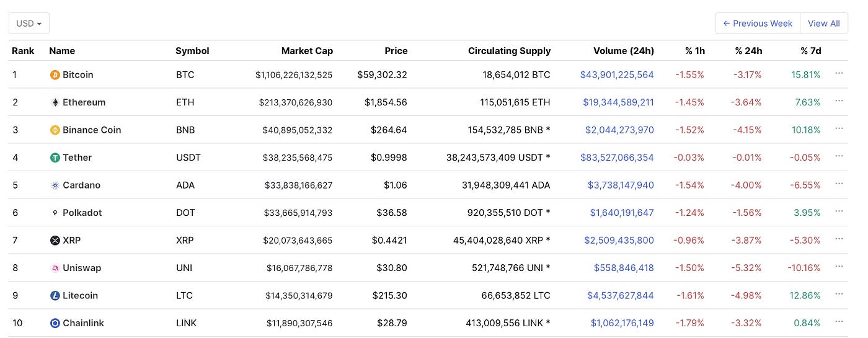Open the ellipsis menu for Polkadot row

tap(839, 211)
